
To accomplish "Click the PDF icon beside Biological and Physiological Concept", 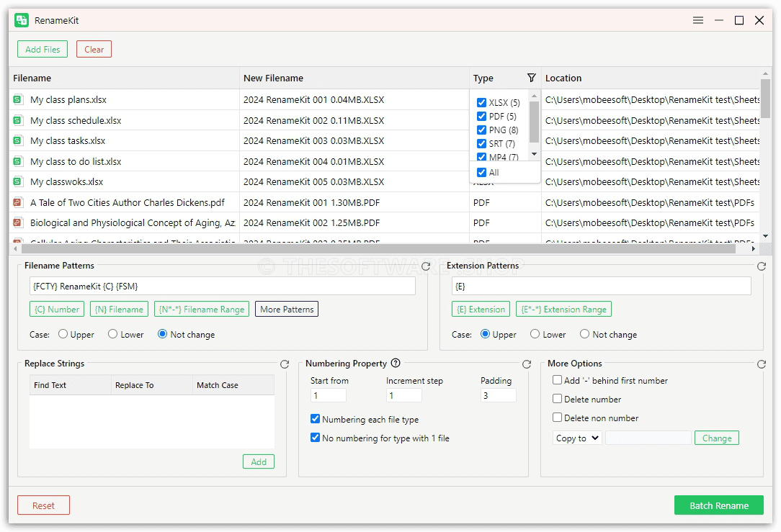I will [x=17, y=223].
